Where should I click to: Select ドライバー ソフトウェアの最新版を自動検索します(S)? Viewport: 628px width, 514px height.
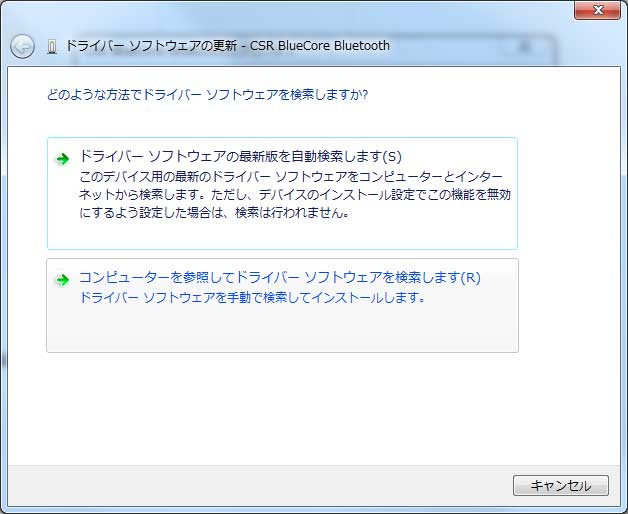click(282, 194)
